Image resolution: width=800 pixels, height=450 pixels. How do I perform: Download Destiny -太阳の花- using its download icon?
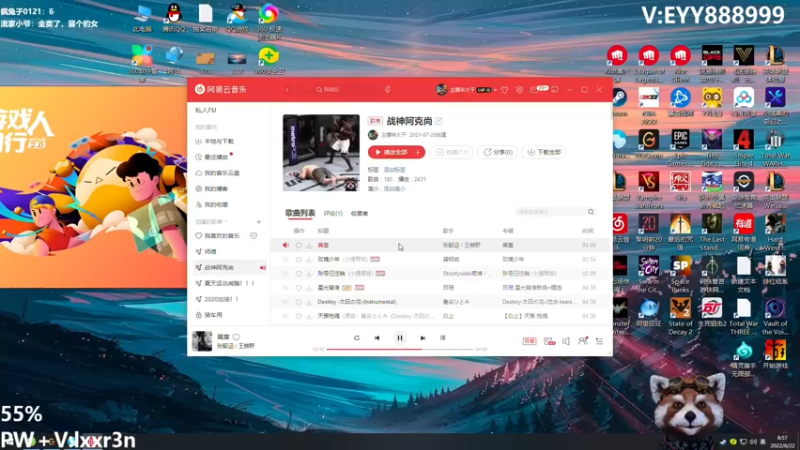309,302
